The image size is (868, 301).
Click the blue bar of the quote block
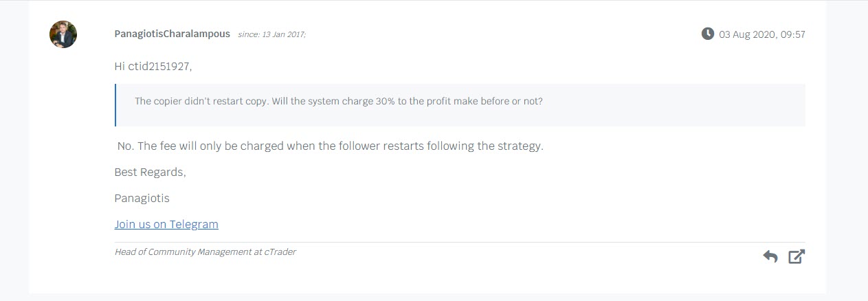[x=115, y=105]
